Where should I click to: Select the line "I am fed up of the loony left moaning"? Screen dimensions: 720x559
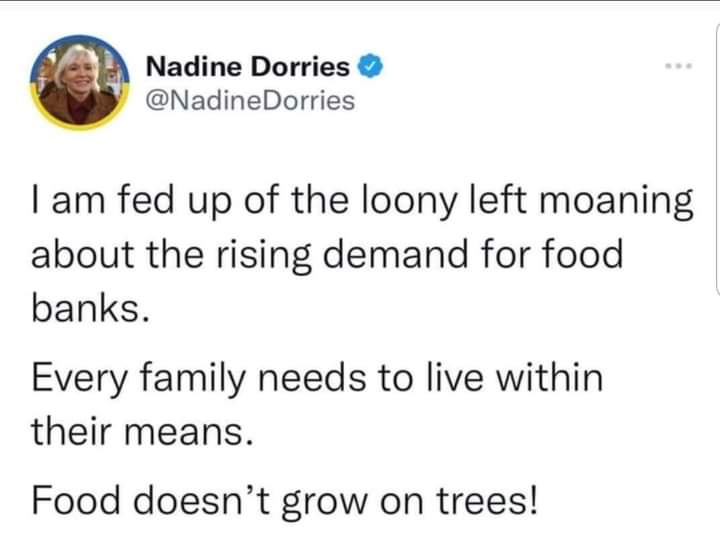click(362, 201)
